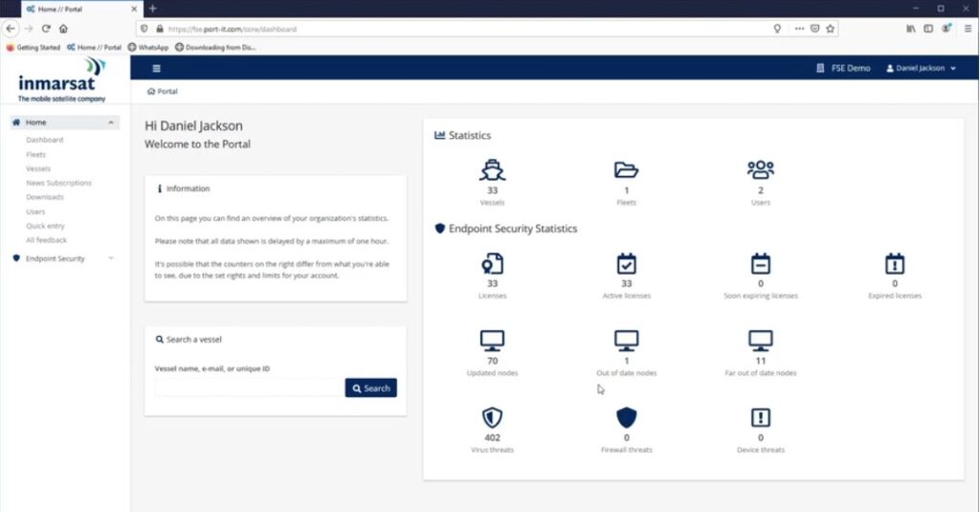
Task: Click the Firewall threats shield icon
Action: pyautogui.click(x=626, y=417)
